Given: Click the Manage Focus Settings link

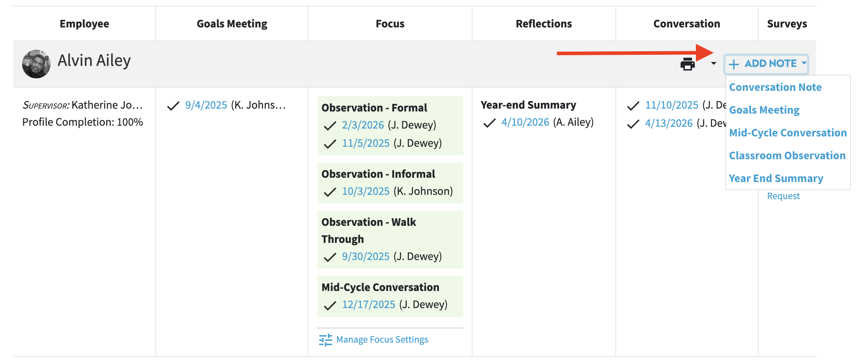Looking at the screenshot, I should tap(382, 340).
